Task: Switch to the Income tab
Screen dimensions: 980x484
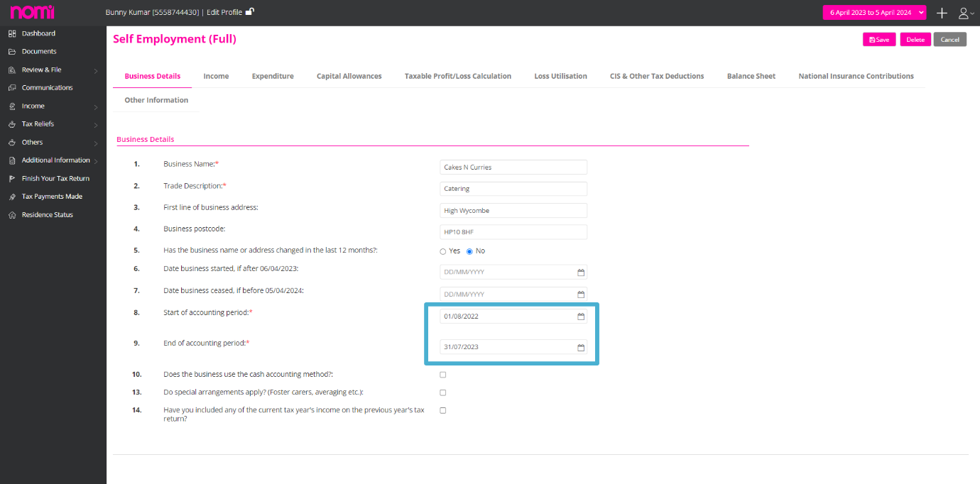Action: pos(216,76)
